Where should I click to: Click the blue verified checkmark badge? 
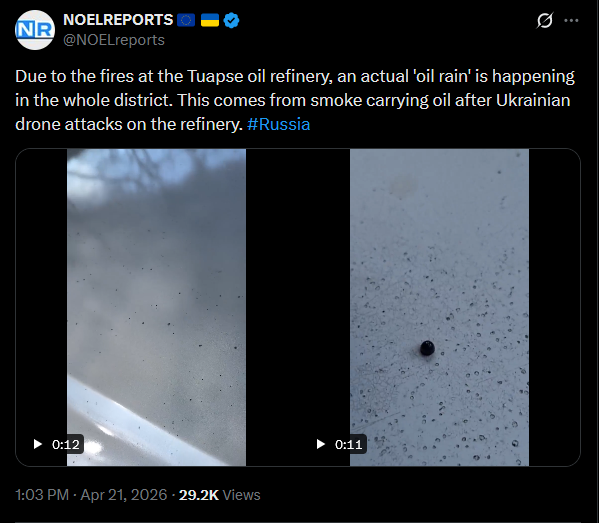pos(232,20)
